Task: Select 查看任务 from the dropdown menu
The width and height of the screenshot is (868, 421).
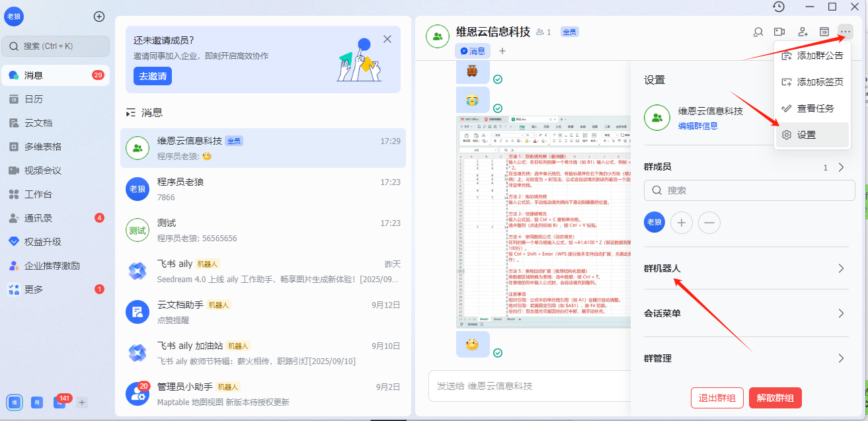Action: (x=813, y=108)
